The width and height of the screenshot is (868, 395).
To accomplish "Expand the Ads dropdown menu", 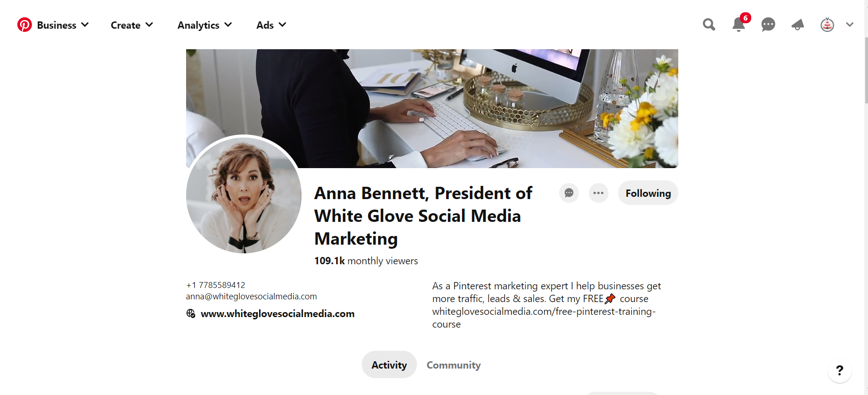I will [x=271, y=25].
